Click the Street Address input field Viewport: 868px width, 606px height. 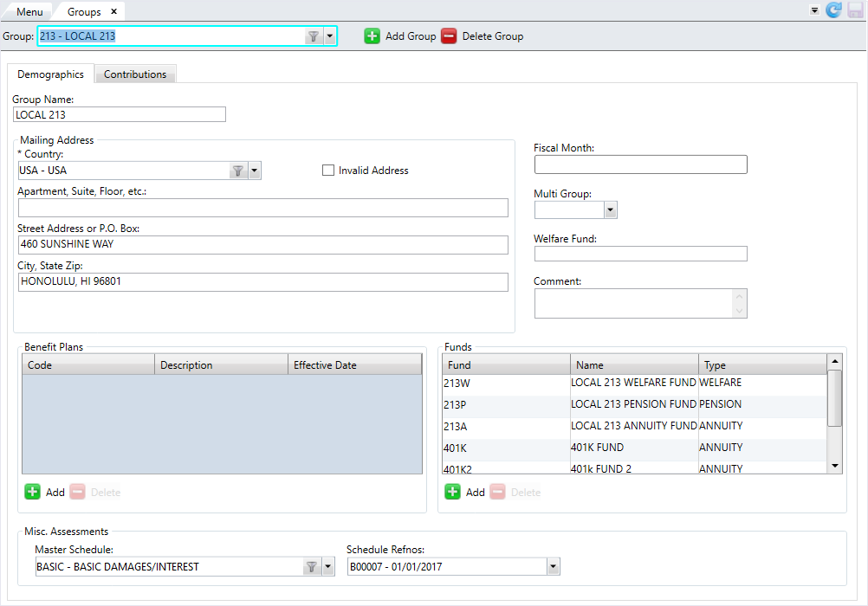(263, 245)
